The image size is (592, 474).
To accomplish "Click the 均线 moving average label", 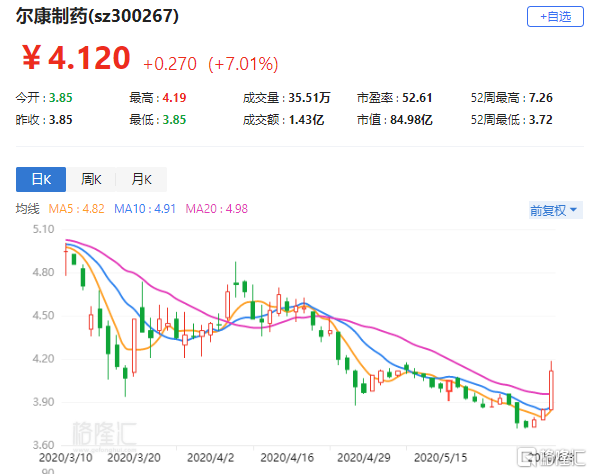I will coord(28,209).
